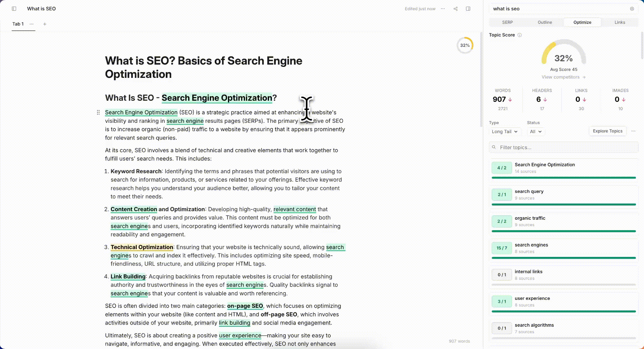Switch to the SERP tab
644x349 pixels.
[x=507, y=22]
